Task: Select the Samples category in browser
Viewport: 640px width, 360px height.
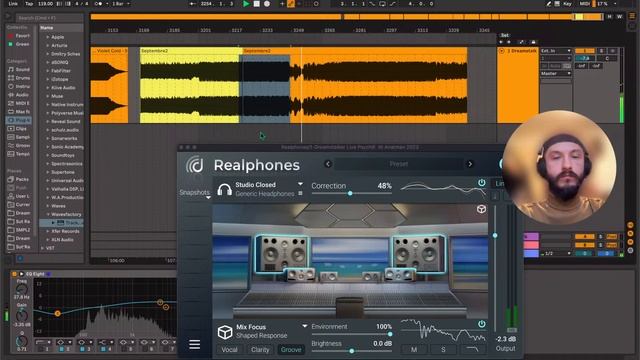Action: 19,137
